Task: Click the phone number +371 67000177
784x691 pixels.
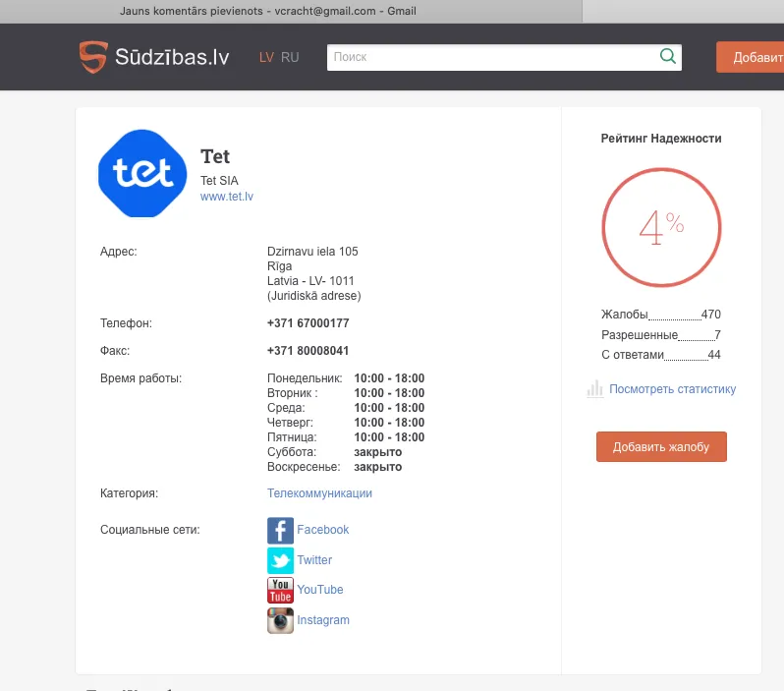Action: point(308,323)
